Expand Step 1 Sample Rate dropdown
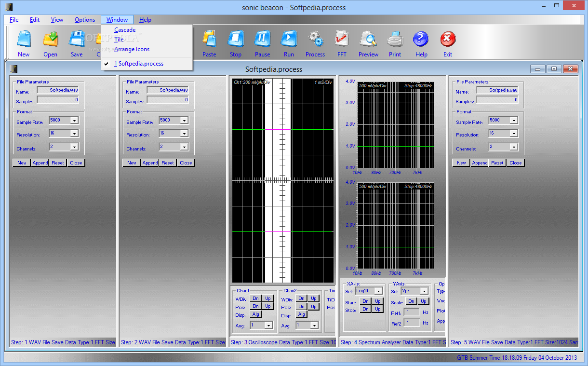The width and height of the screenshot is (588, 366). (74, 121)
